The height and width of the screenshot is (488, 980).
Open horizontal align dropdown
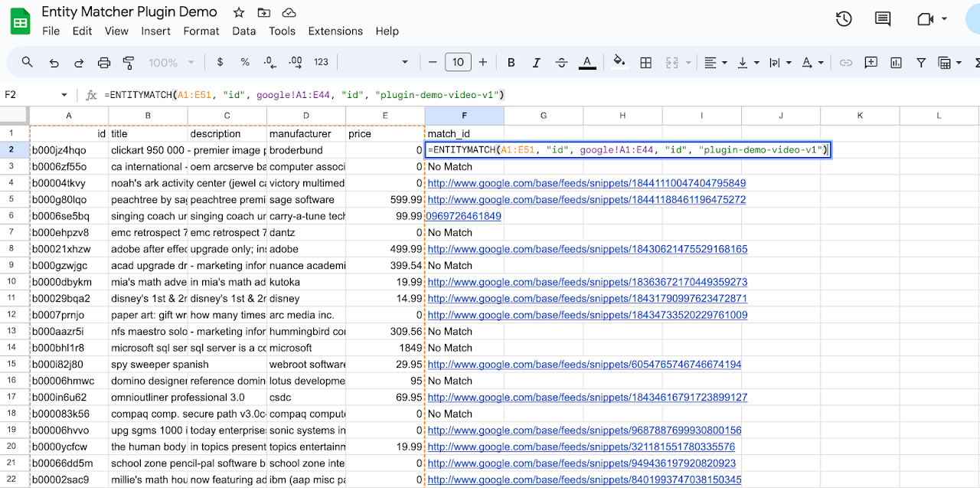(x=716, y=63)
